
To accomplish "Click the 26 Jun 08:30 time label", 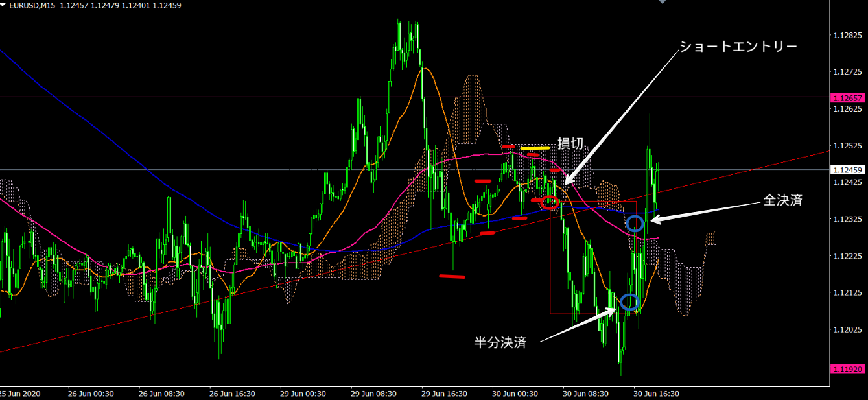I will click(x=161, y=394).
